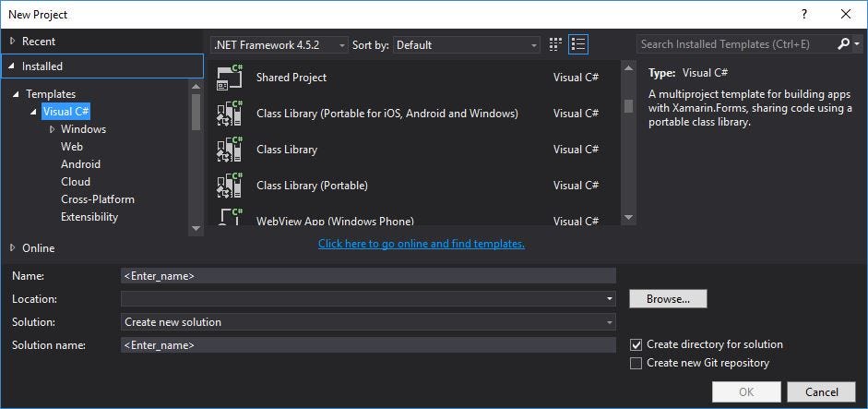Image resolution: width=868 pixels, height=409 pixels.
Task: Click the WebView App (Windows Phone) icon
Action: point(229,219)
